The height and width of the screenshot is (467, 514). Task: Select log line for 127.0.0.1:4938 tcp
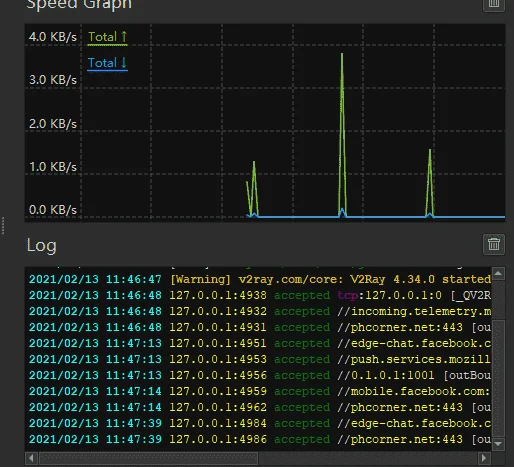coord(260,295)
